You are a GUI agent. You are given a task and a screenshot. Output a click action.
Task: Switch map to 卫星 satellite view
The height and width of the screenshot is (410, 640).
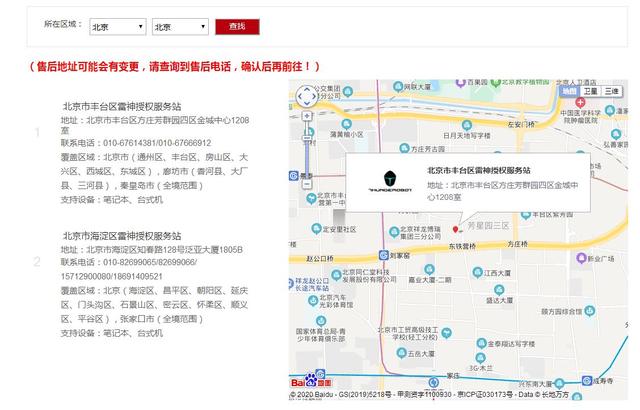tap(590, 91)
